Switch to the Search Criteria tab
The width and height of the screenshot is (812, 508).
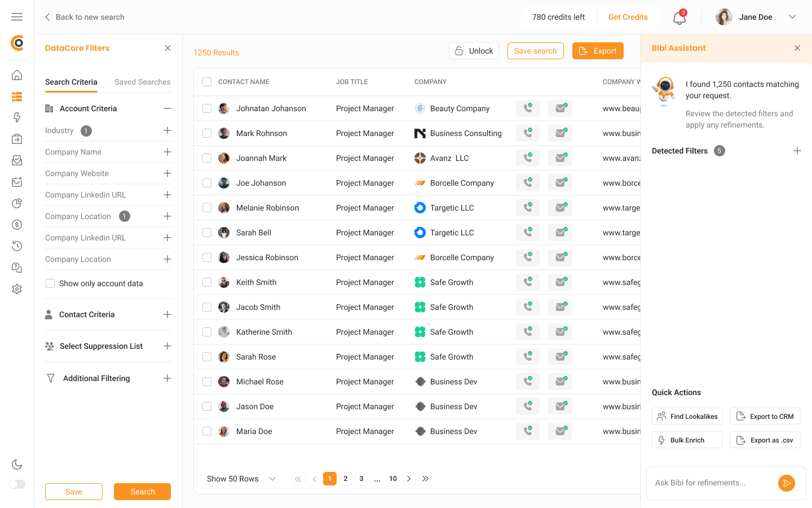(x=71, y=82)
